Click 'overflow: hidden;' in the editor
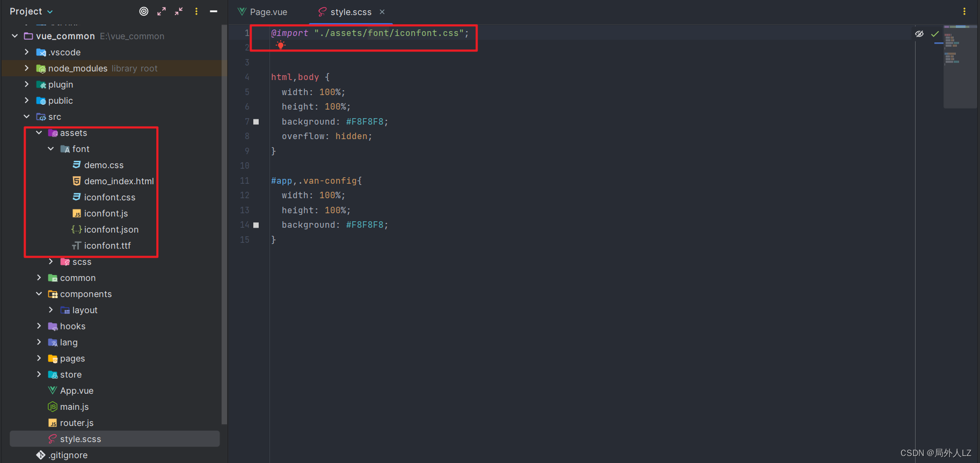980x463 pixels. [x=327, y=136]
